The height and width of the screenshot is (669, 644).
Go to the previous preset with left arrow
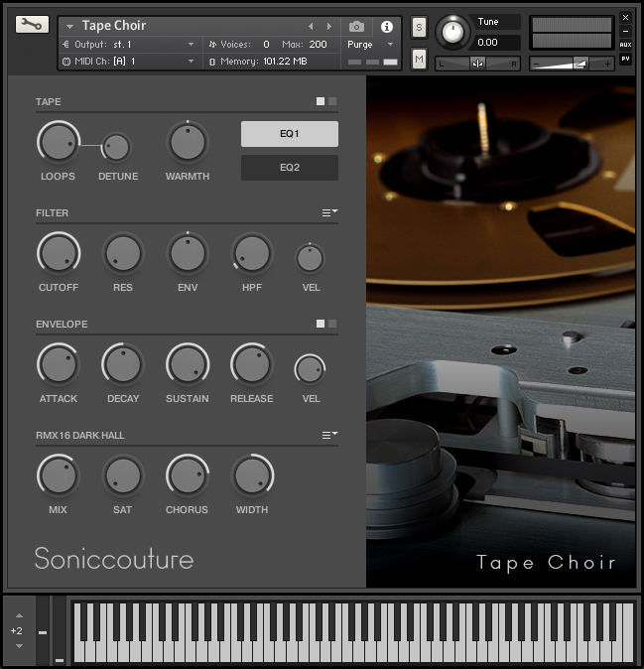point(311,27)
